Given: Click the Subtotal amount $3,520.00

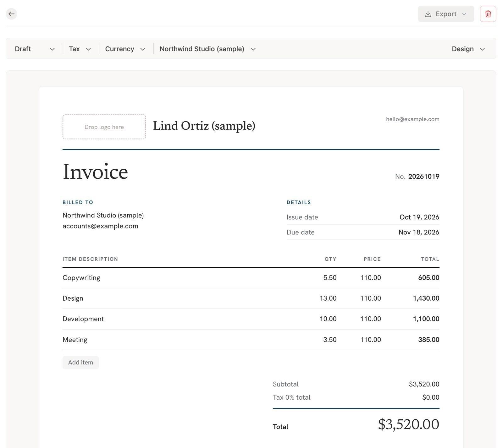Looking at the screenshot, I should [x=424, y=384].
